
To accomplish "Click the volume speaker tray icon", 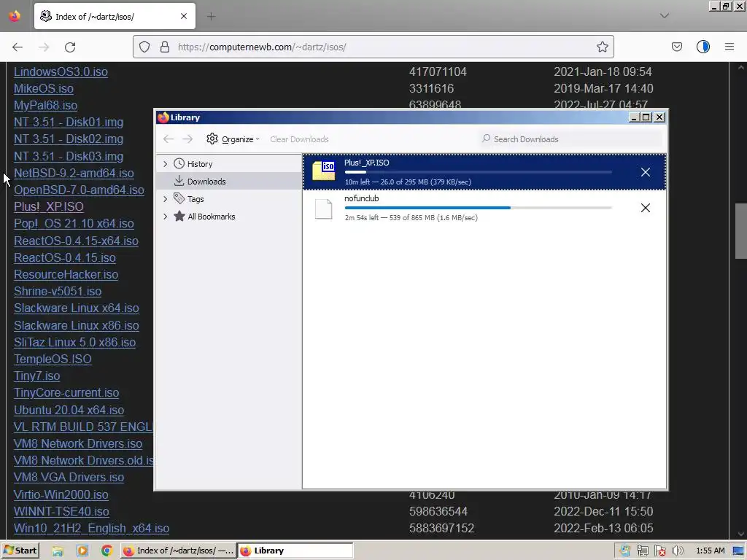I will 678,551.
